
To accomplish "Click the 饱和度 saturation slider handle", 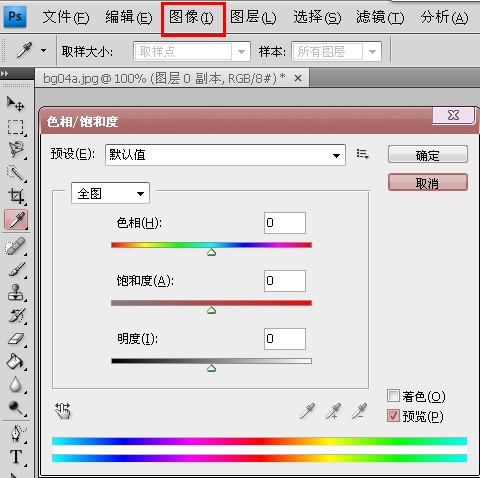I will click(x=211, y=311).
